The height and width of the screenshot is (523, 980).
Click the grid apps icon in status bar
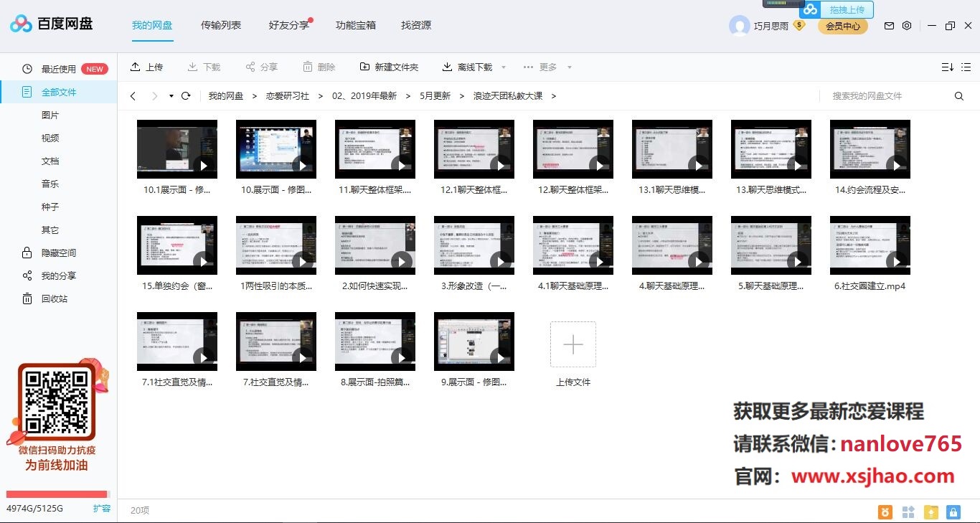[x=908, y=512]
